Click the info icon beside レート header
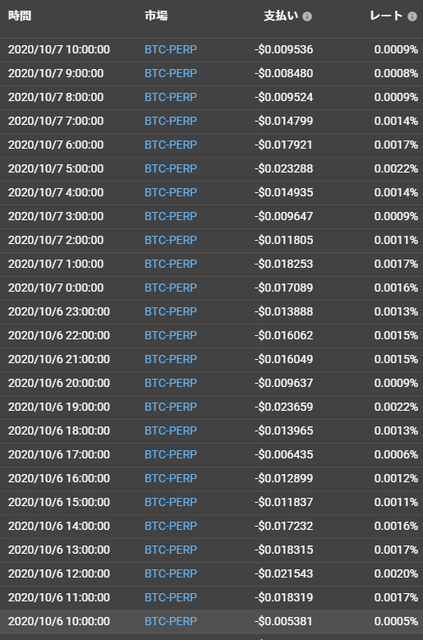The width and height of the screenshot is (423, 640). point(412,16)
